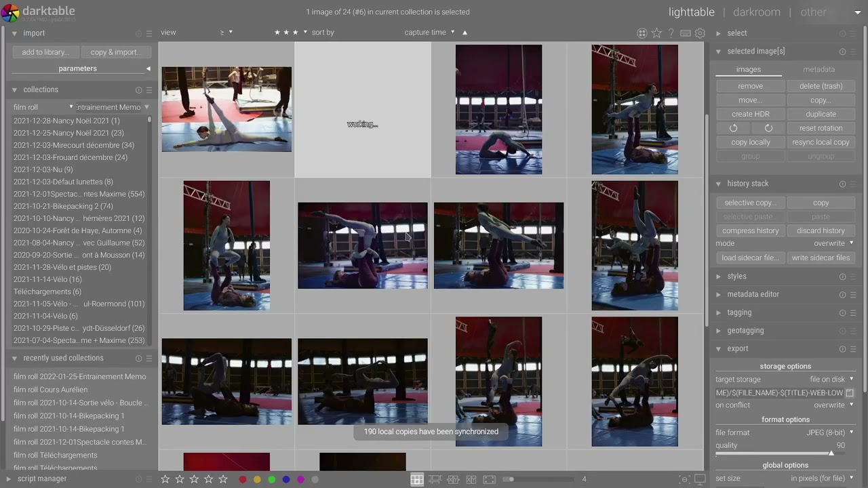Rate the image with the fifth star
This screenshot has width=868, height=488.
pos(223,479)
